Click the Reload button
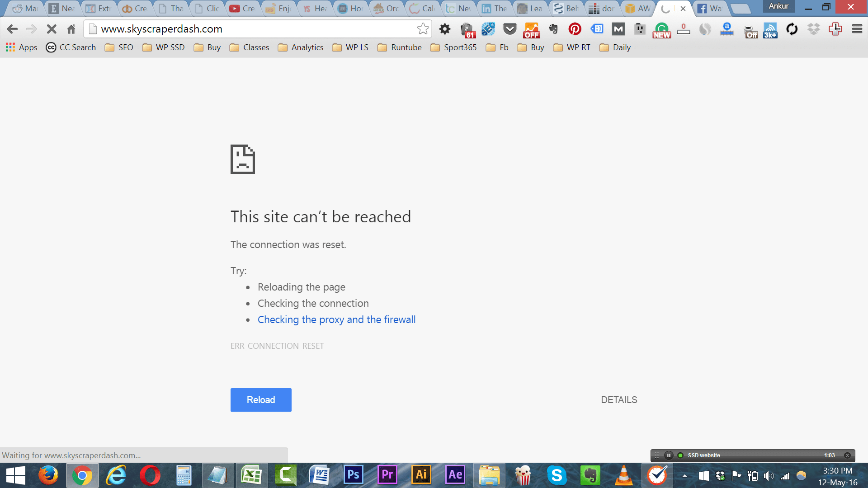 coord(261,400)
